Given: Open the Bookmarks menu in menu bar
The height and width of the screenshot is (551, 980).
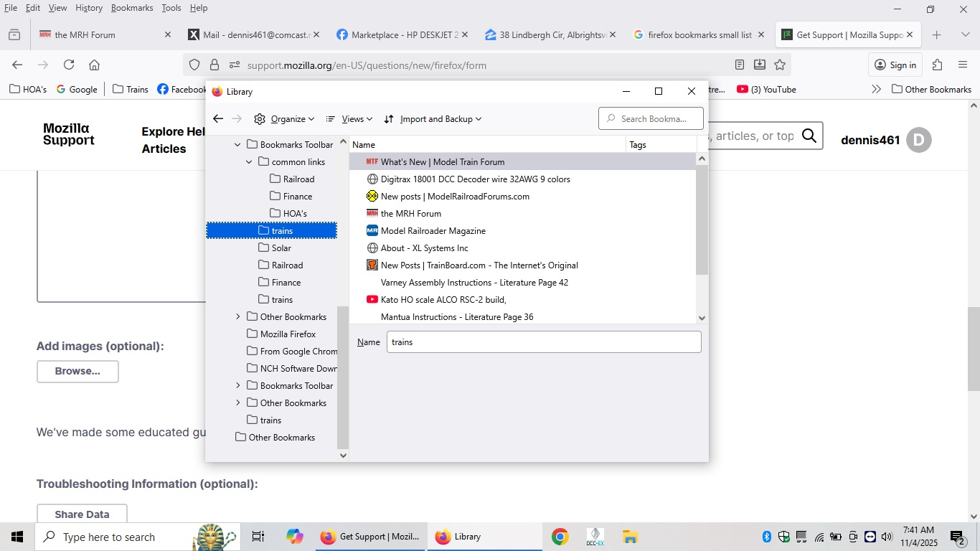Looking at the screenshot, I should [x=132, y=8].
